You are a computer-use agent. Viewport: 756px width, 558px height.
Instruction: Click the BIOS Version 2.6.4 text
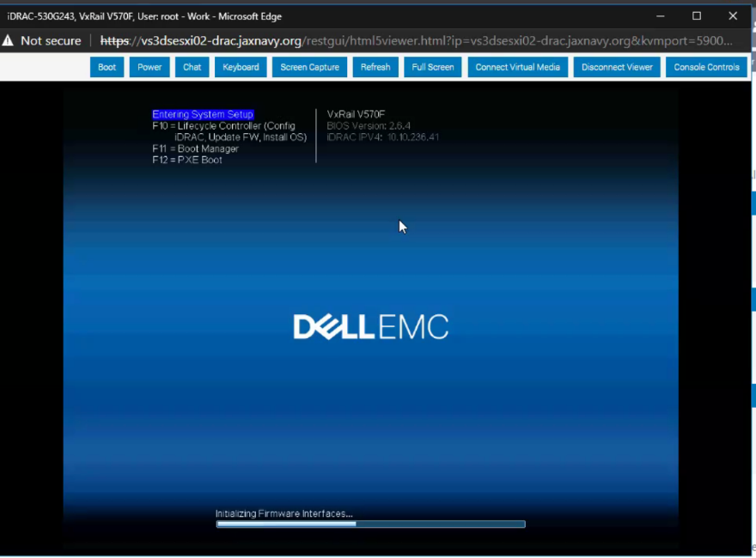369,126
